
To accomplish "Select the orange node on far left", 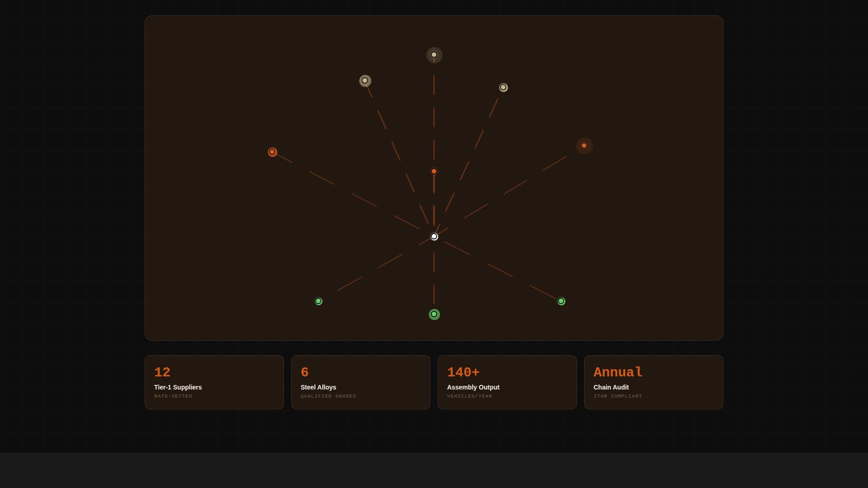I will 272,152.
